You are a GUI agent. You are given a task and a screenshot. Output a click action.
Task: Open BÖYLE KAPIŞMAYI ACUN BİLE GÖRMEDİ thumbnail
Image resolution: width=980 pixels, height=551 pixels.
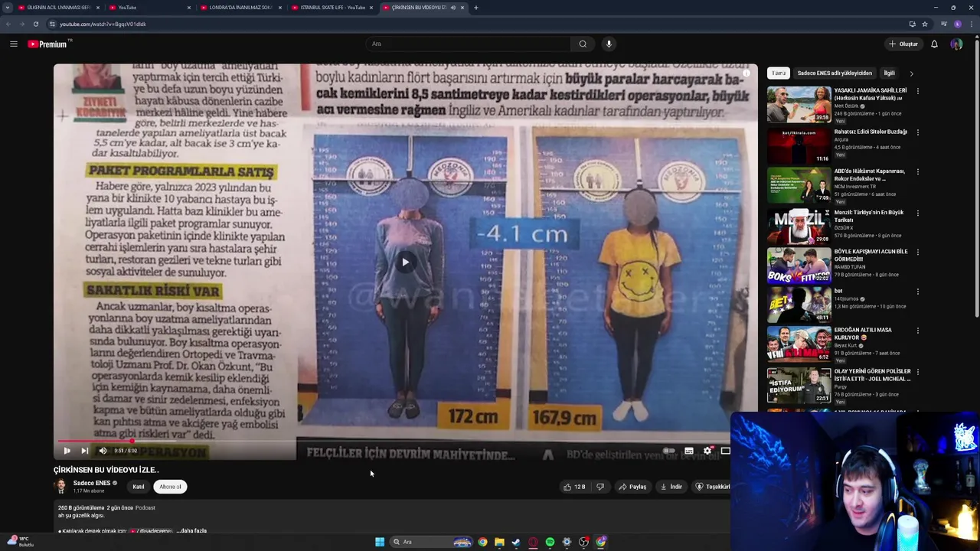[799, 266]
